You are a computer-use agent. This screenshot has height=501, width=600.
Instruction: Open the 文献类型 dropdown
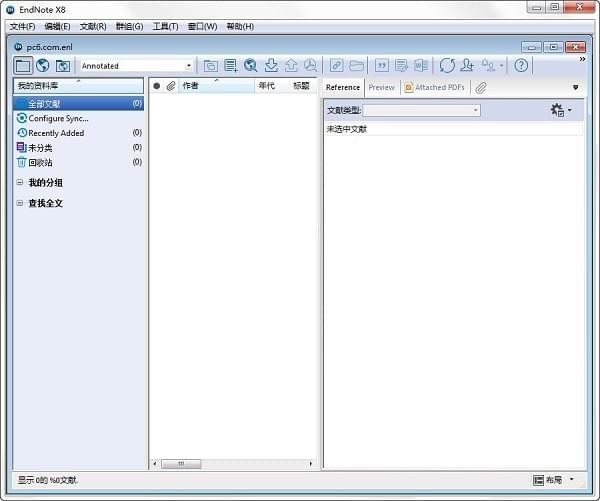tap(421, 110)
